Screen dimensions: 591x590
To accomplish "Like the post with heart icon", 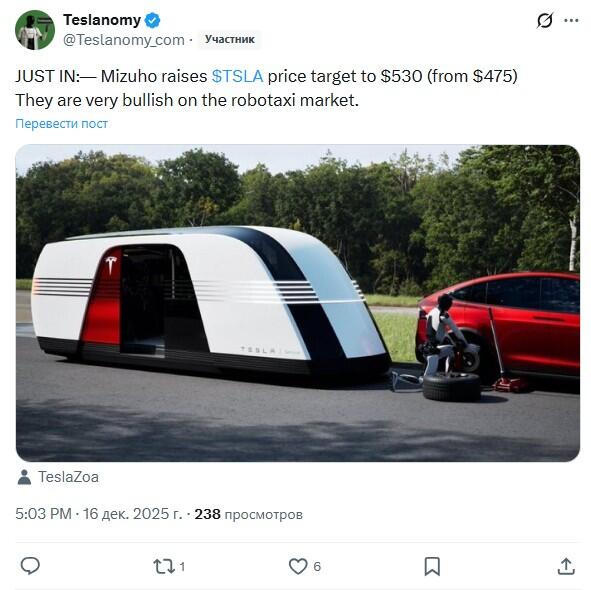I will point(298,566).
